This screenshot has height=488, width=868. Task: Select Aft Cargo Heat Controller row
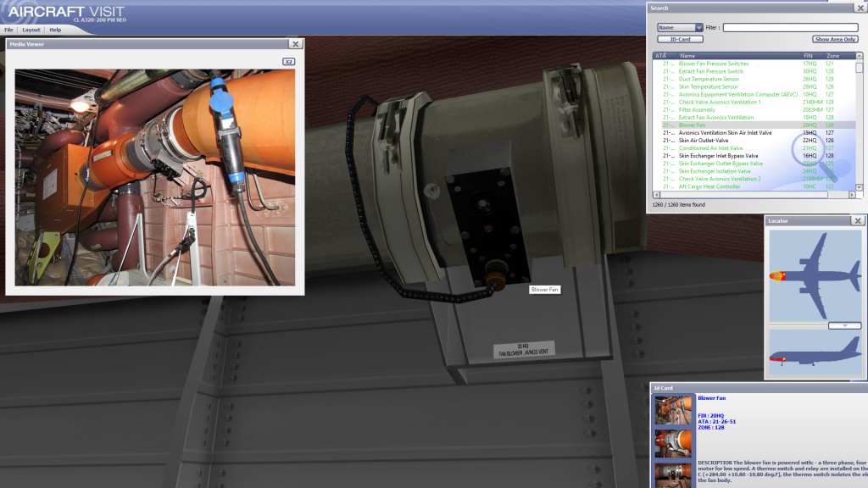(x=755, y=187)
